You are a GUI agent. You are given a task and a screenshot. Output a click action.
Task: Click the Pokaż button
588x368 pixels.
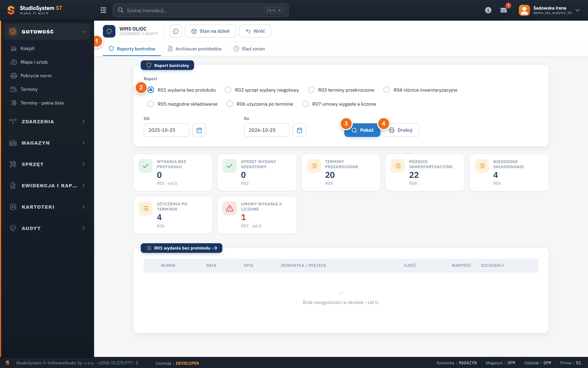click(x=362, y=130)
